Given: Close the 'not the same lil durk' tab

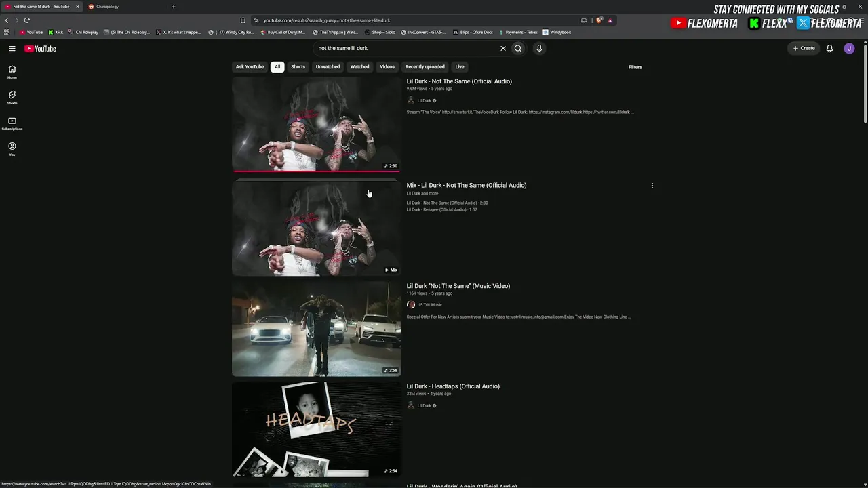Looking at the screenshot, I should click(x=77, y=7).
